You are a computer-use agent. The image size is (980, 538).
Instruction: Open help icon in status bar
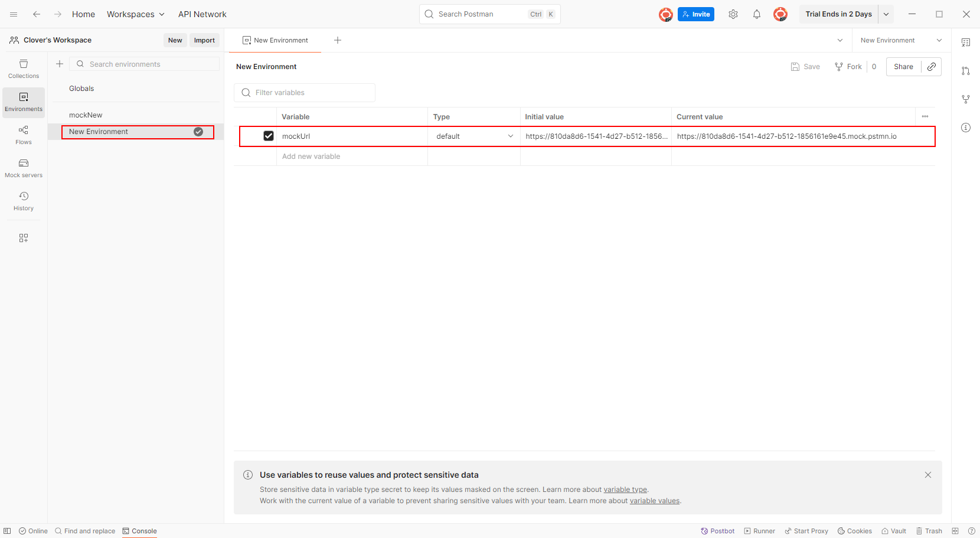(x=971, y=531)
